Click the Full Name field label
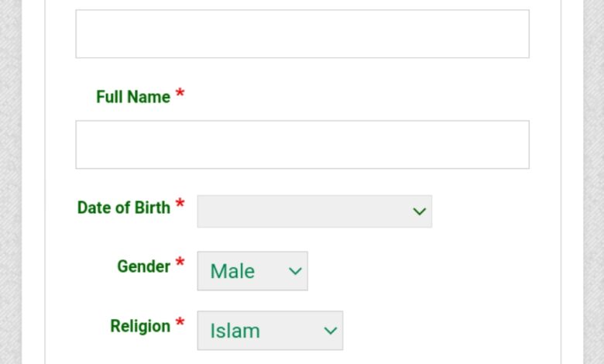This screenshot has width=604, height=364. click(x=133, y=97)
